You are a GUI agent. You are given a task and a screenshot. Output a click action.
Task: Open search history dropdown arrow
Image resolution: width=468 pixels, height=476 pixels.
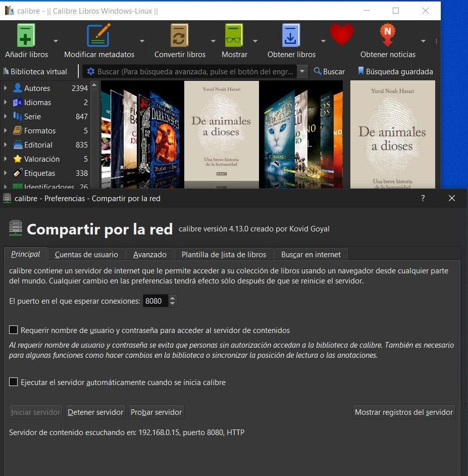pyautogui.click(x=302, y=71)
